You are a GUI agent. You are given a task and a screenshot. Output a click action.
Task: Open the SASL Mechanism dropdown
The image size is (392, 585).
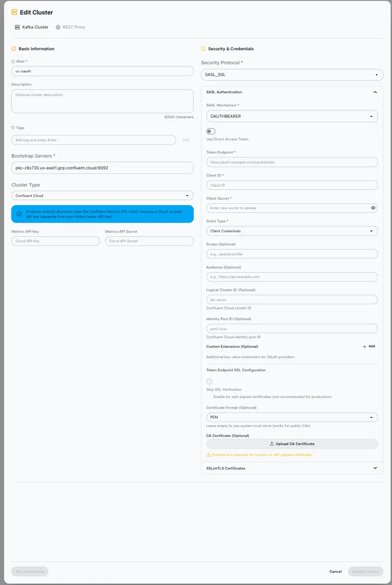click(292, 116)
